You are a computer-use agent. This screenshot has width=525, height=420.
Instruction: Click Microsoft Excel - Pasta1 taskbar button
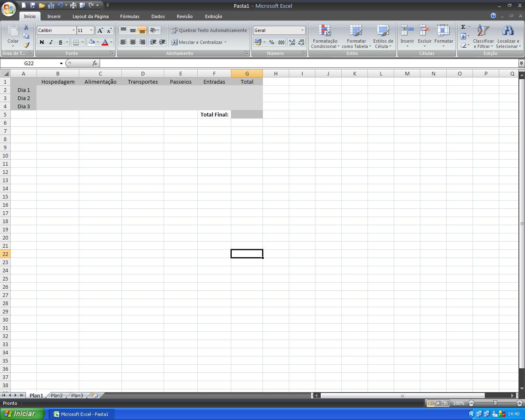pyautogui.click(x=81, y=414)
